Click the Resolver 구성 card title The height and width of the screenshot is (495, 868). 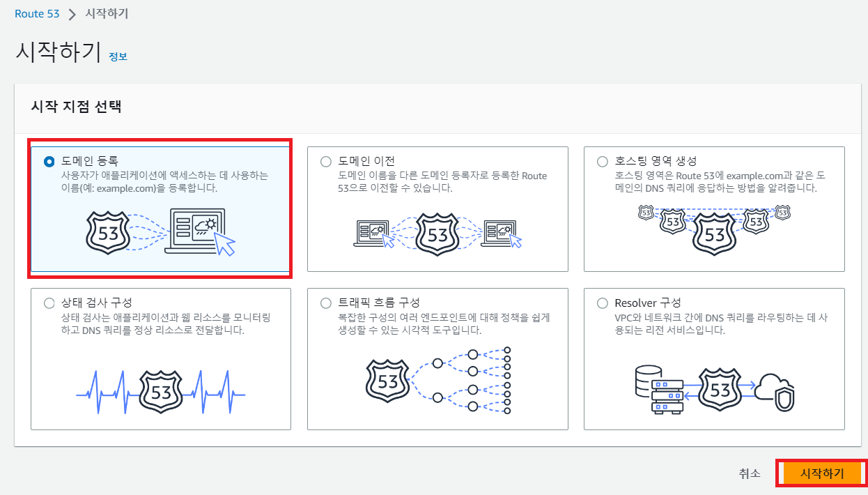point(648,303)
